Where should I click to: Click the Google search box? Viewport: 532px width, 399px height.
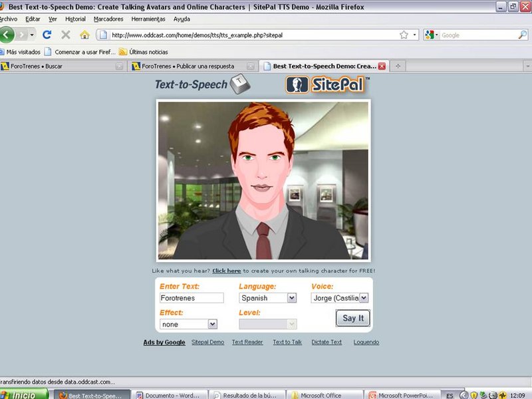478,35
